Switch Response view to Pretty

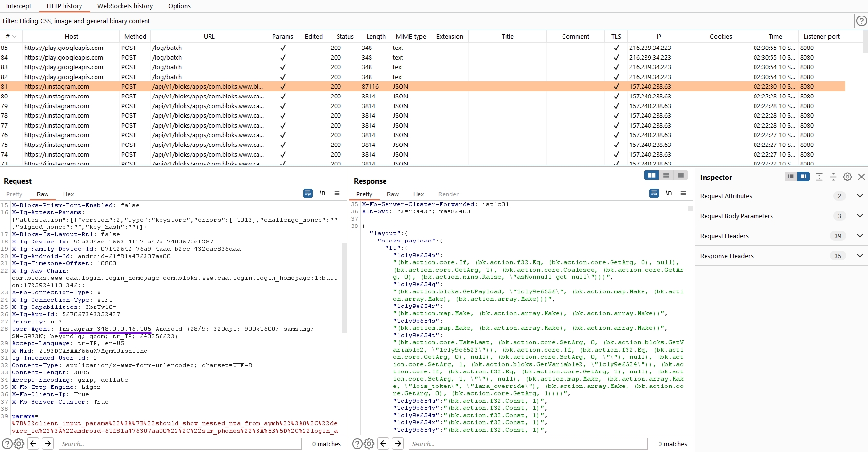point(364,194)
